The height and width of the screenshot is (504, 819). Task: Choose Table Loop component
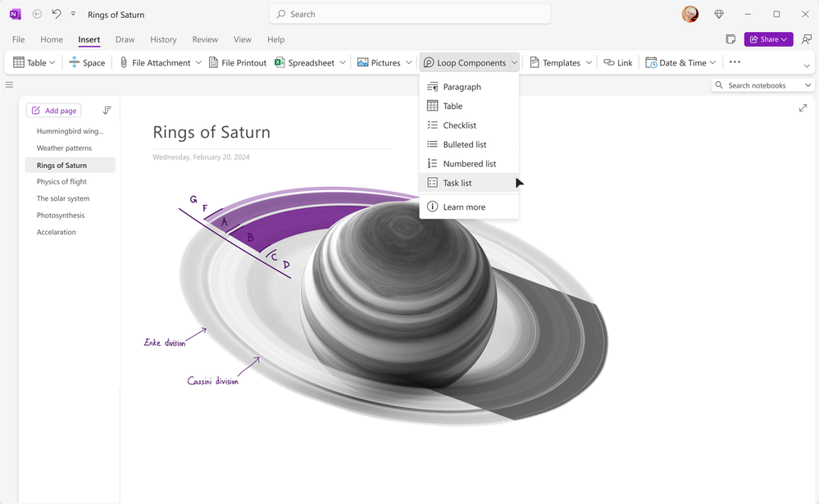coord(469,106)
